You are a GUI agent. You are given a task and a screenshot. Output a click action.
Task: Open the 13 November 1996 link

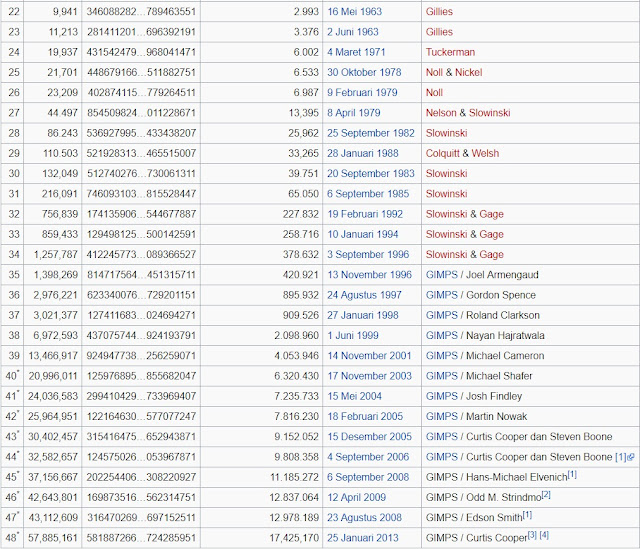tap(369, 275)
